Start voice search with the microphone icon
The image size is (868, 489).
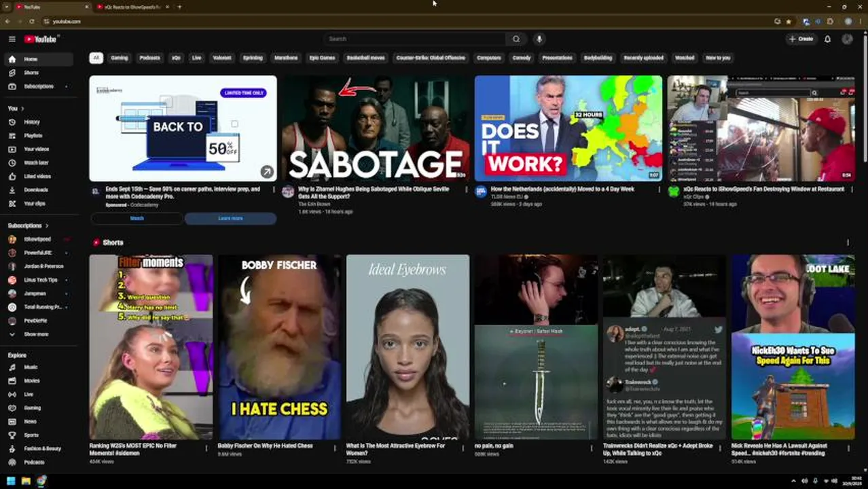pyautogui.click(x=539, y=39)
